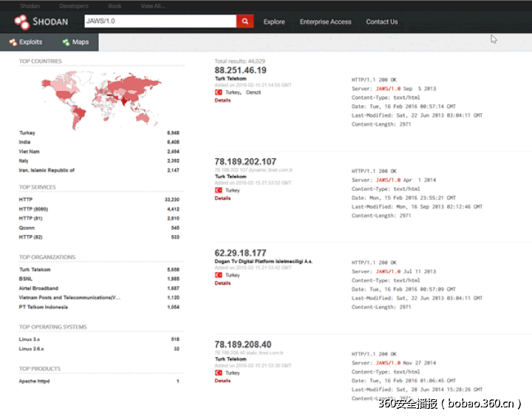Click Turkey flag icon under 78.189.208.40
This screenshot has width=532, height=417.
[218, 373]
